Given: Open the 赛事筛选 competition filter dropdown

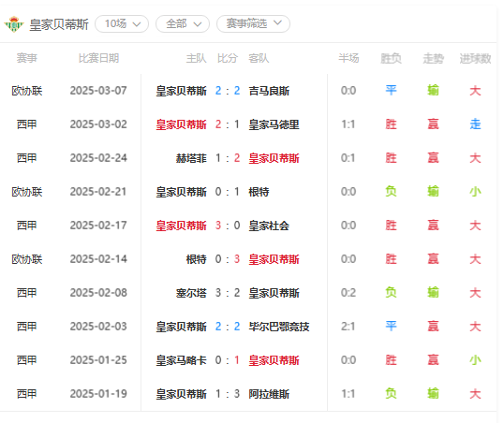Looking at the screenshot, I should (x=253, y=23).
